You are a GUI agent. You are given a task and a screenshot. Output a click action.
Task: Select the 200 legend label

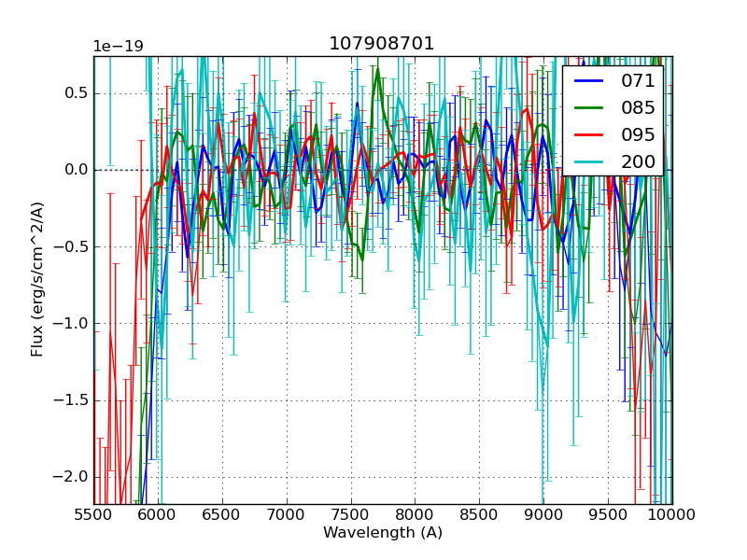coord(638,161)
